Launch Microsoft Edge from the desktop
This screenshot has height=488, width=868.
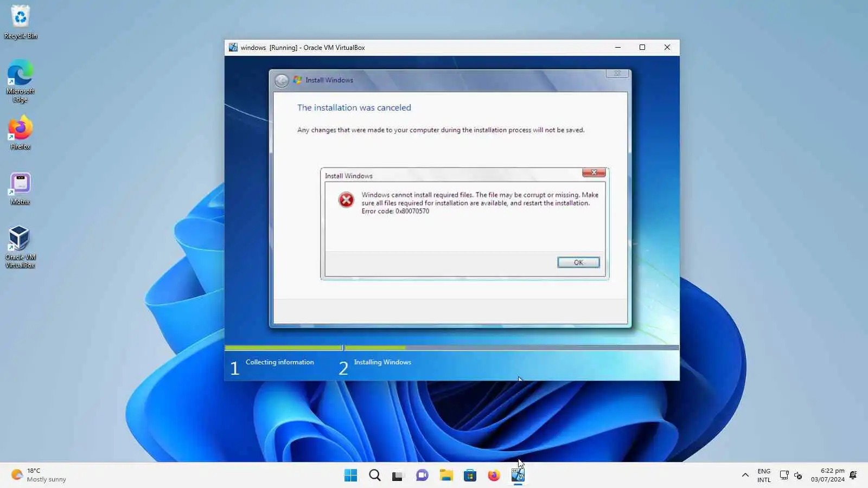tap(21, 81)
